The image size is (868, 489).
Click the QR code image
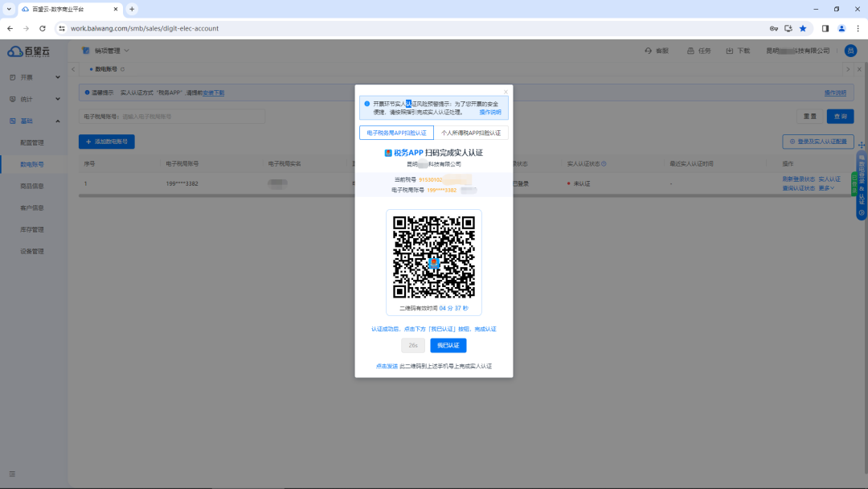click(434, 257)
